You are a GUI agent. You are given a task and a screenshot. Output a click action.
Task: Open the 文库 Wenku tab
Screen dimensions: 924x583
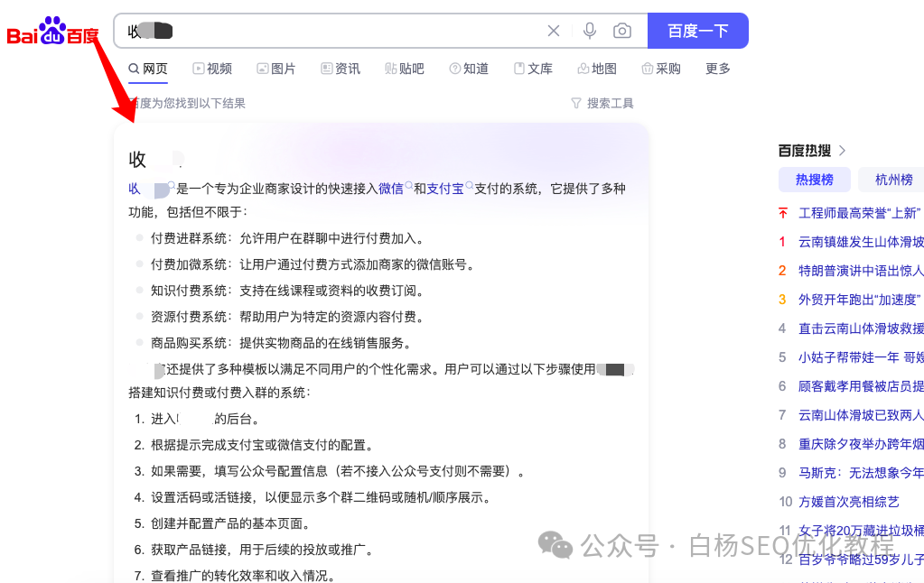pyautogui.click(x=532, y=69)
